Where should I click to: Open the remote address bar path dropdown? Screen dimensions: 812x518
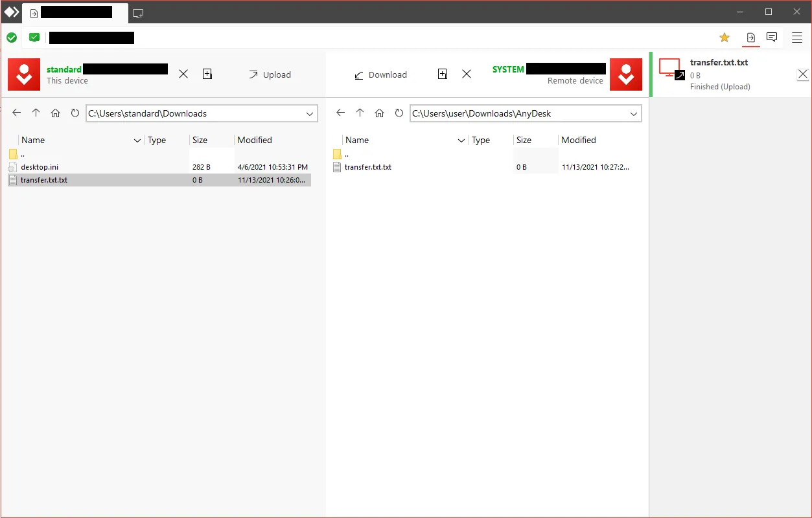click(633, 113)
